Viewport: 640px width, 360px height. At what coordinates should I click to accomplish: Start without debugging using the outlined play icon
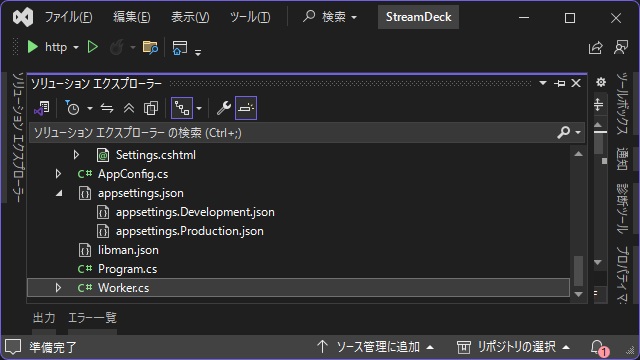coord(93,47)
